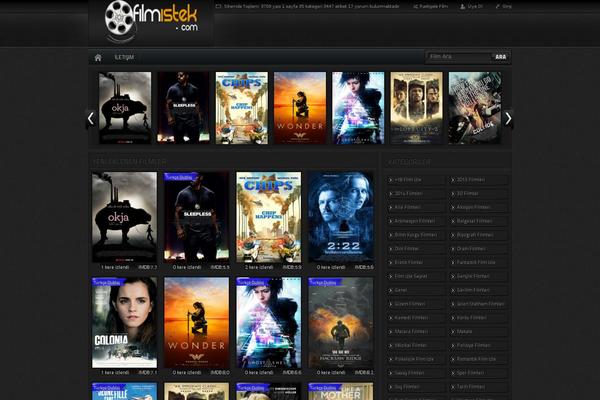This screenshot has height=400, width=600.
Task: Click Türkçe Dublaj badge on Hacksaw Ridge
Action: click(324, 282)
